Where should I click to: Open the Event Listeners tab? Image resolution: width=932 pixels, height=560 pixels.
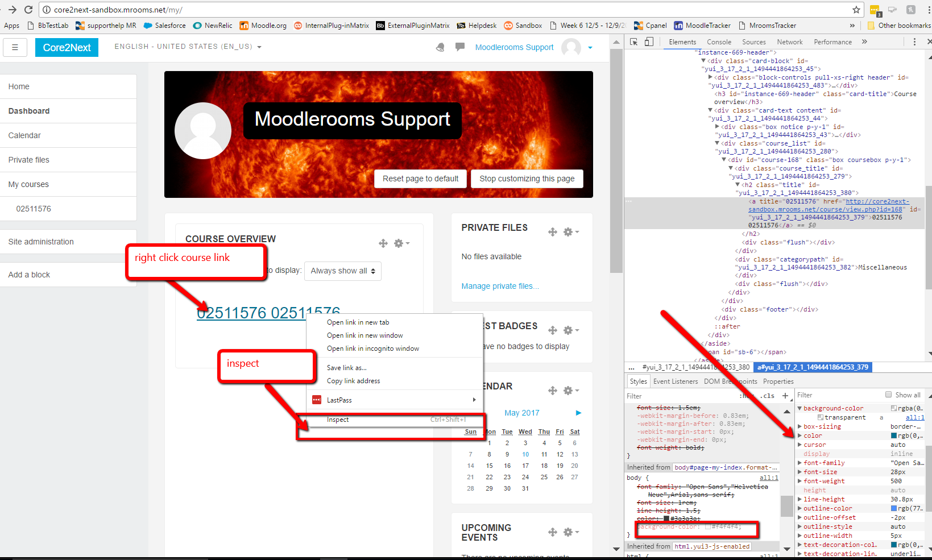coord(676,381)
